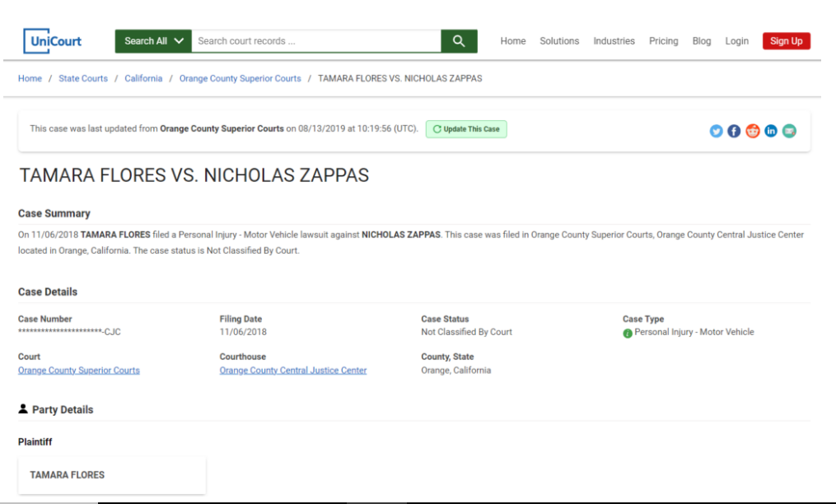Open the Login link

click(736, 41)
